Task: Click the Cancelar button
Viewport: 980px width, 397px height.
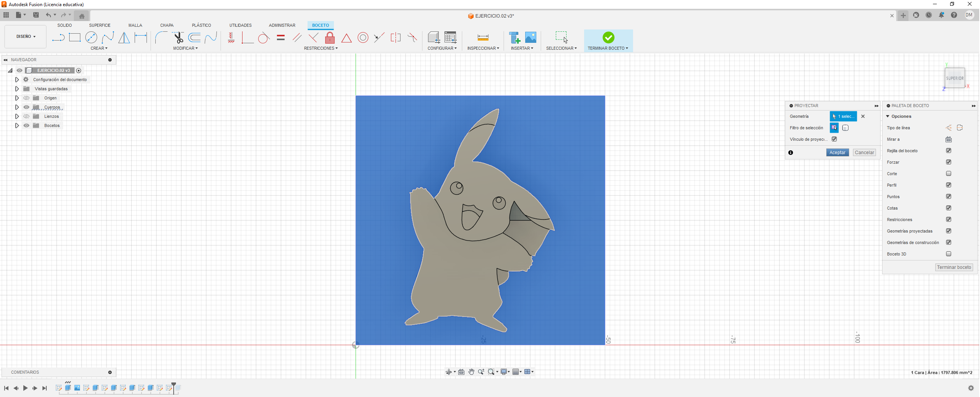Action: pos(864,153)
